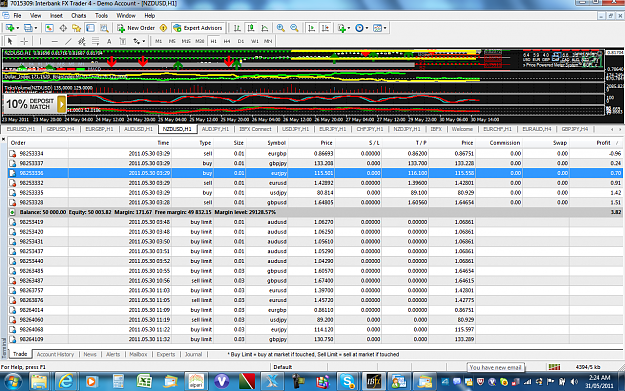Click the You have new email notification
This screenshot has width=625, height=391.
(x=495, y=367)
